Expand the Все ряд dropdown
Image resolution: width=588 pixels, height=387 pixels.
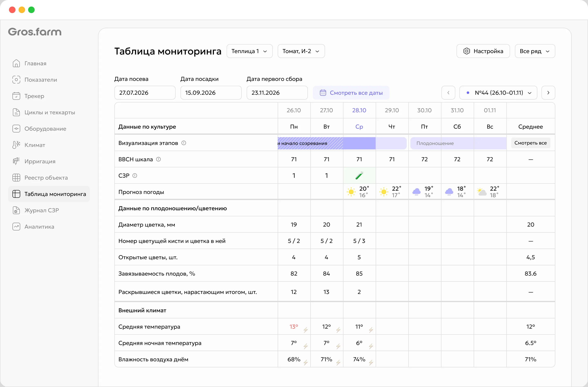tap(535, 51)
